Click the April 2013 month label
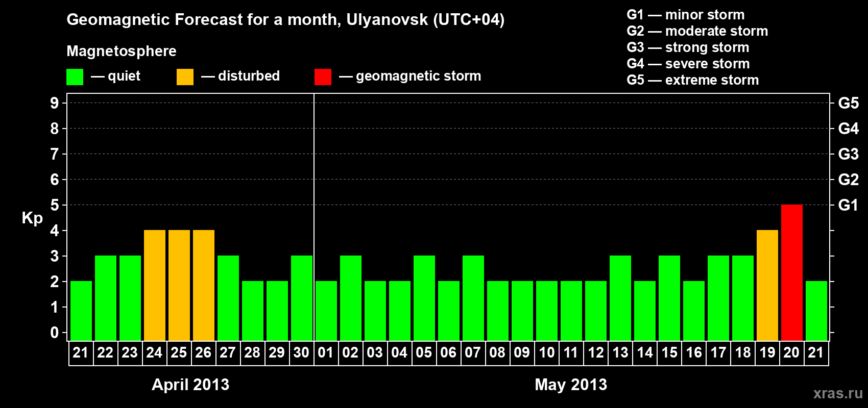Screen dimensions: 868x408 coord(190,385)
